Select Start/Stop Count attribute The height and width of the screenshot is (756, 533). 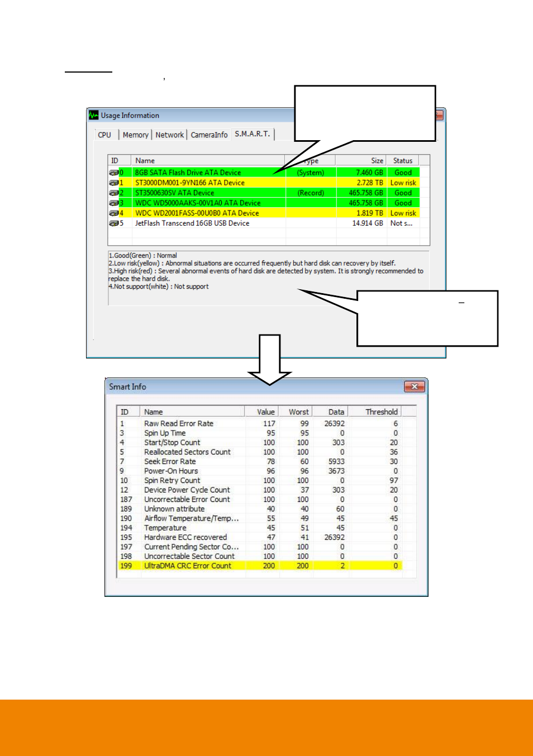click(259, 442)
